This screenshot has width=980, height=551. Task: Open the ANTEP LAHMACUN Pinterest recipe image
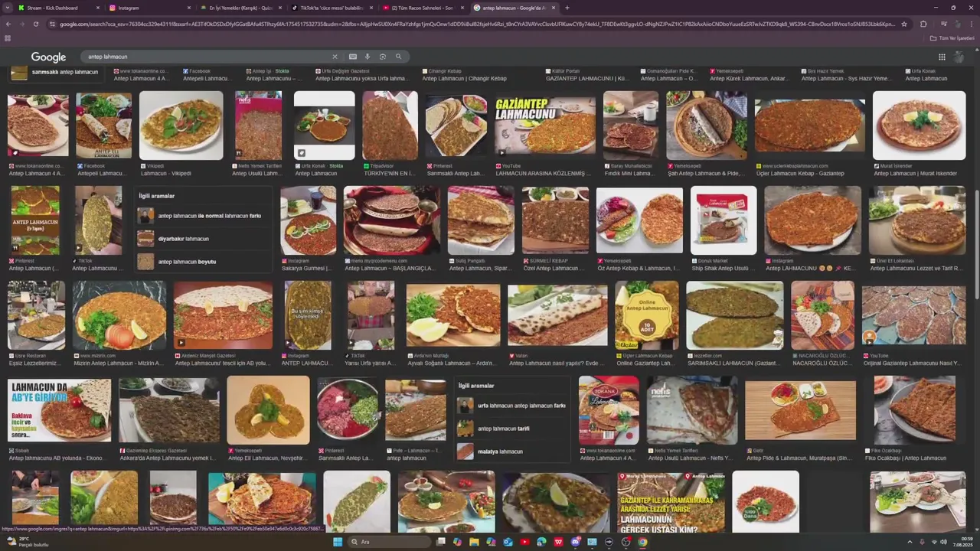point(34,220)
